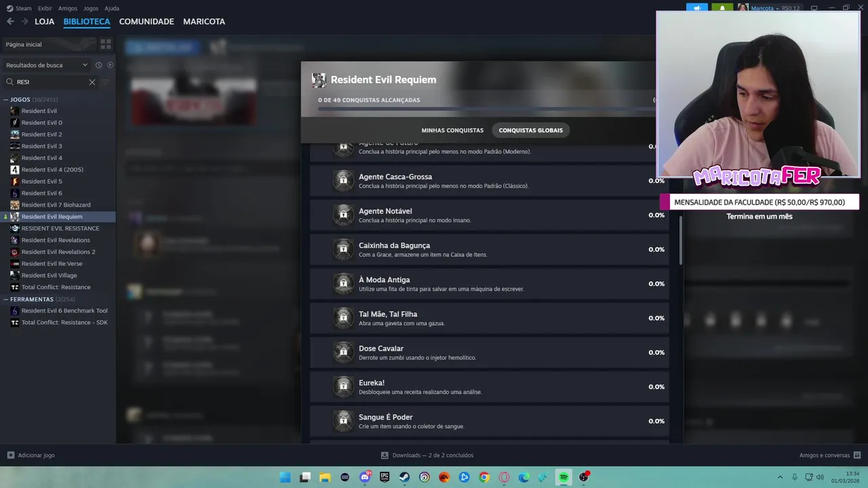Open the Jogos menu
This screenshot has height=488, width=868.
tap(91, 8)
